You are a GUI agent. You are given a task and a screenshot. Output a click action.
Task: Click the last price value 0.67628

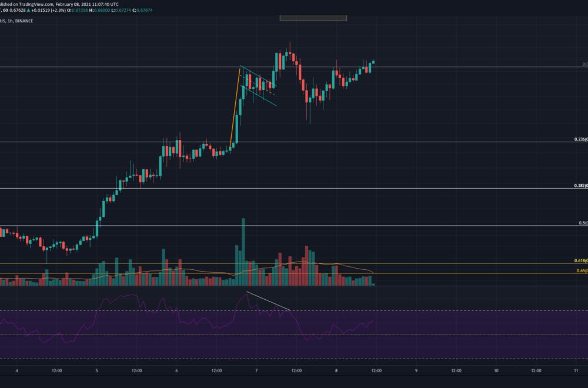click(x=17, y=10)
